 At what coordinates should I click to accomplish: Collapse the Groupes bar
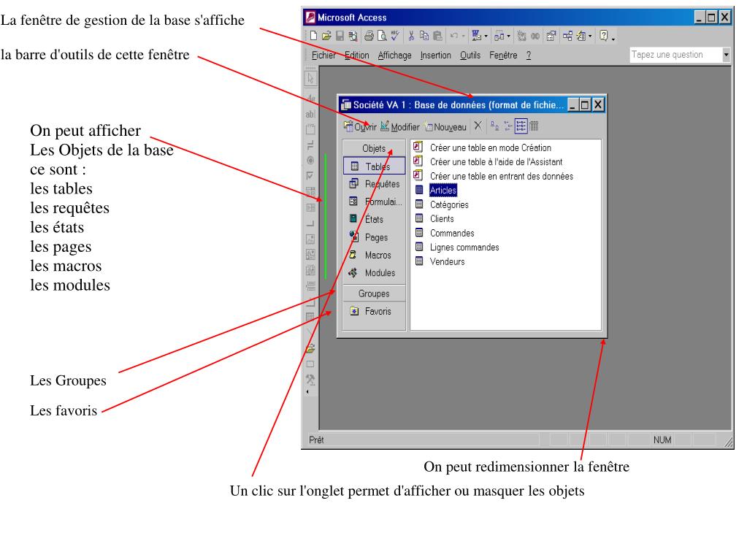pos(374,294)
